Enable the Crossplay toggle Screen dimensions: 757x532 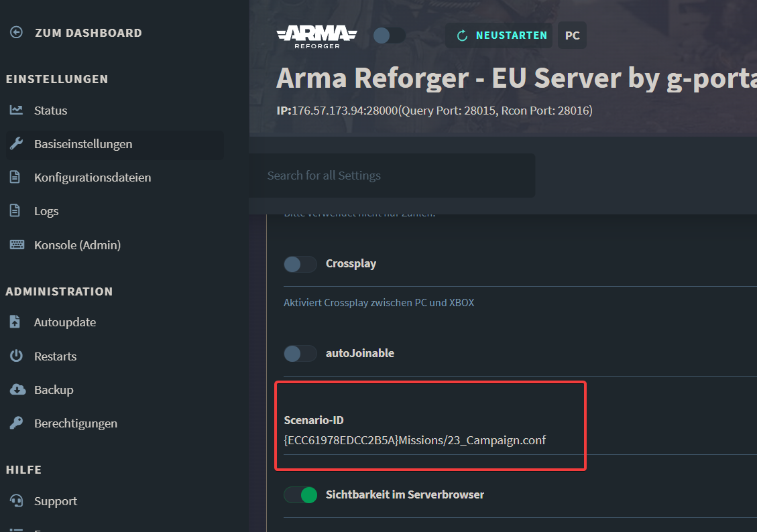[300, 264]
